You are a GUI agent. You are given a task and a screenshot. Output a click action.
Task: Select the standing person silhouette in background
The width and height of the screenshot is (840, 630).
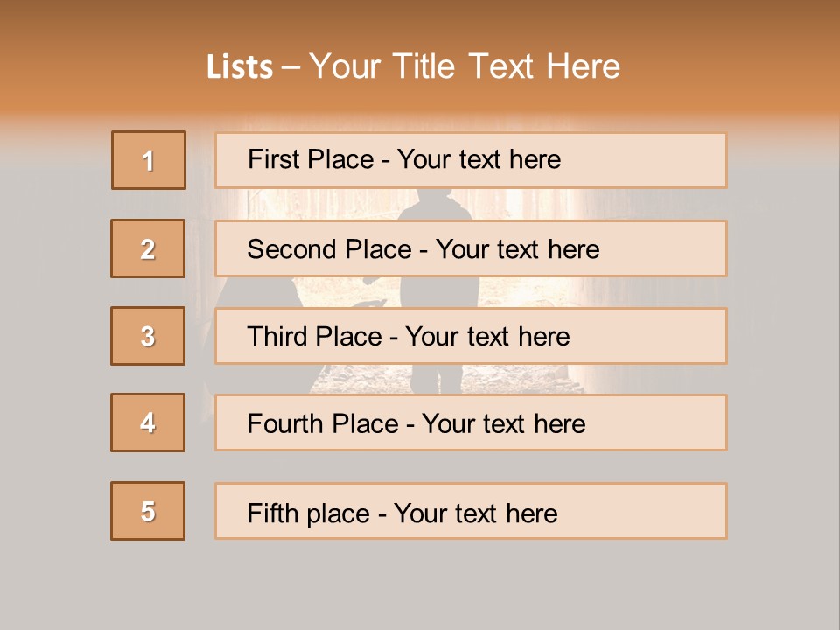[x=436, y=290]
